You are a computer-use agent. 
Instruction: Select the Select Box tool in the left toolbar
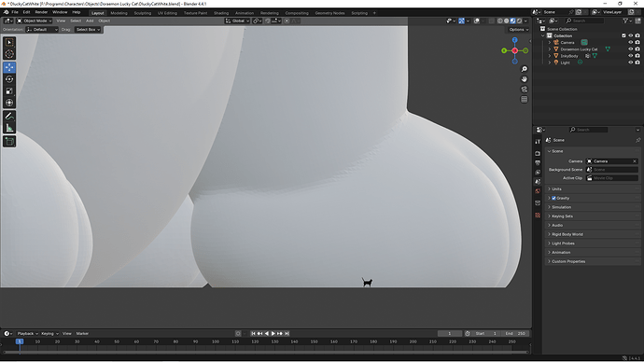(x=9, y=42)
